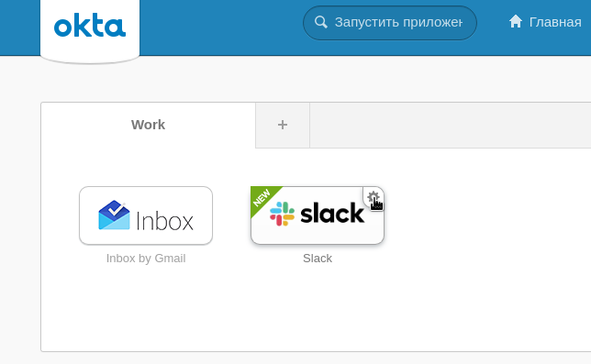Add a new tab with plus button
Screen dimensions: 591x364
(283, 125)
